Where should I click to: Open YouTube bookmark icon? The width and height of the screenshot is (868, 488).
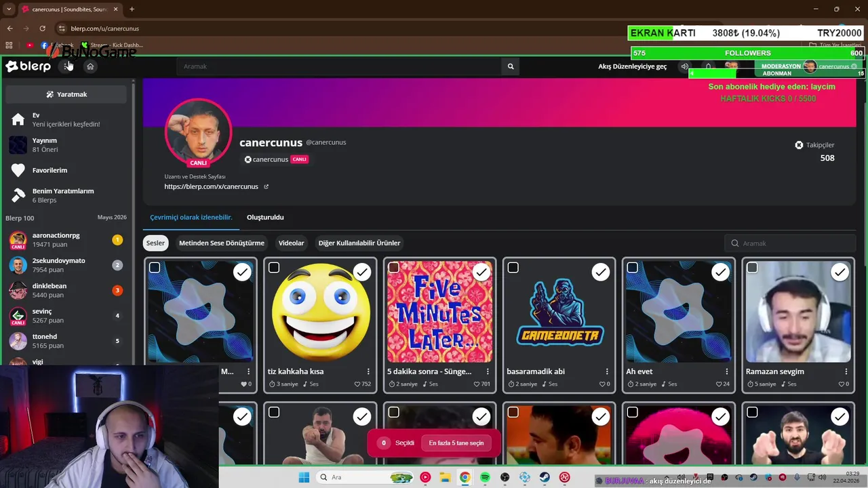pos(29,45)
